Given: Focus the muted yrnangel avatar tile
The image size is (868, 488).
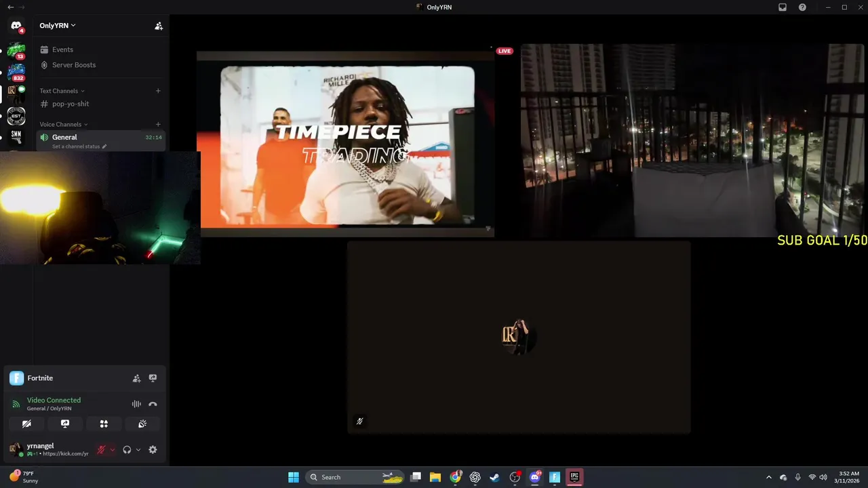Looking at the screenshot, I should click(x=519, y=337).
